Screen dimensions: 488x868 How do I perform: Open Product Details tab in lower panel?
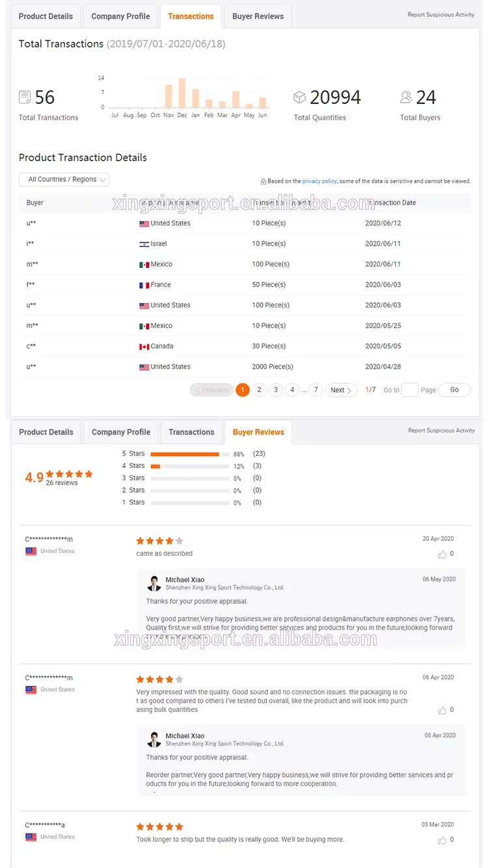pyautogui.click(x=47, y=432)
